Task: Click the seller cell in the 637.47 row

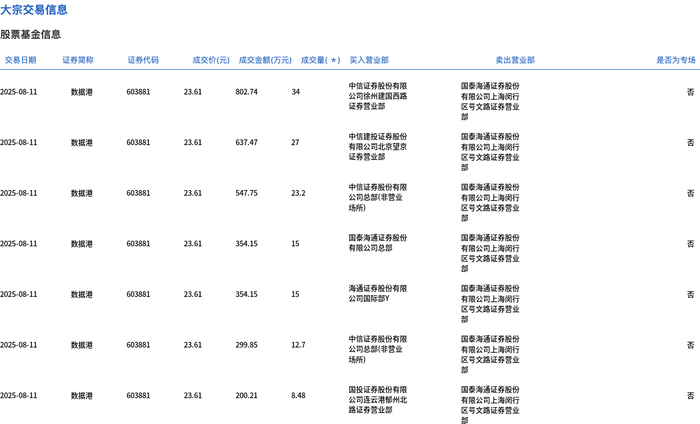Action: [490, 152]
